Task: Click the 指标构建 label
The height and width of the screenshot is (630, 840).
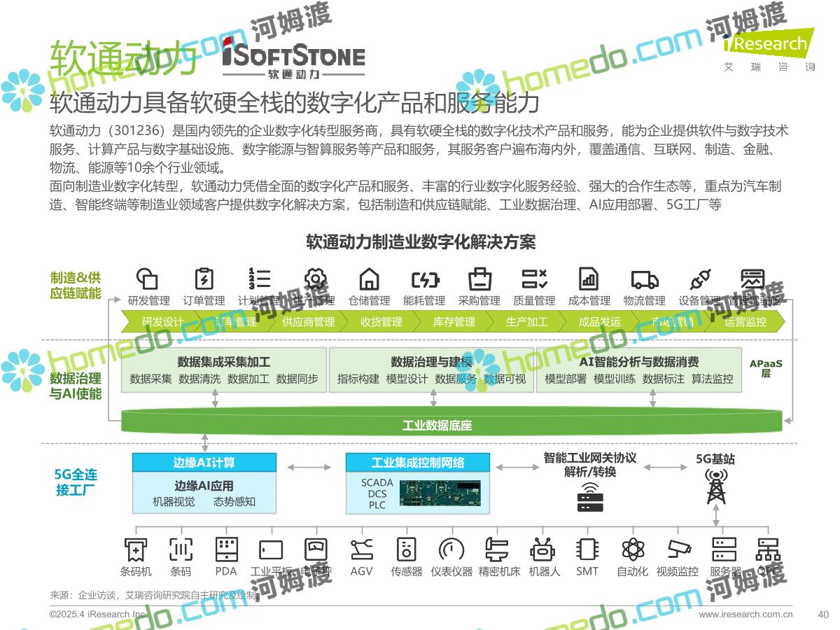Action: [358, 379]
